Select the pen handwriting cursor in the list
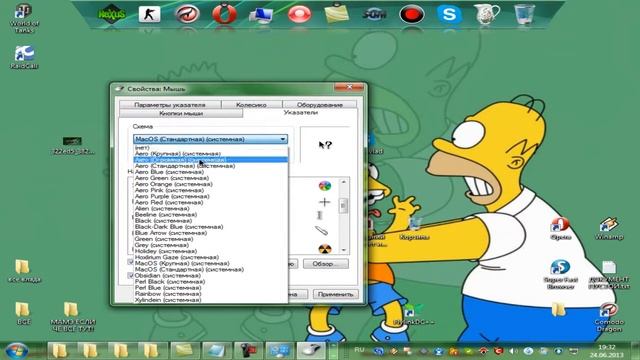 point(322,231)
